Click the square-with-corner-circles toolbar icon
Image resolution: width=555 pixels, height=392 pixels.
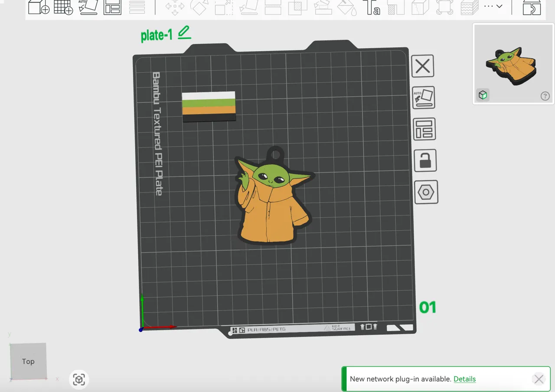tap(445, 7)
